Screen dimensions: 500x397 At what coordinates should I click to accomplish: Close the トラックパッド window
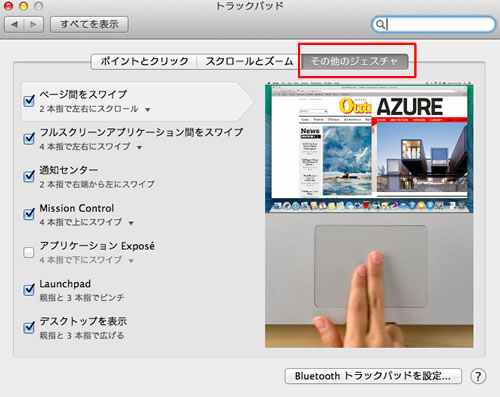(8, 6)
